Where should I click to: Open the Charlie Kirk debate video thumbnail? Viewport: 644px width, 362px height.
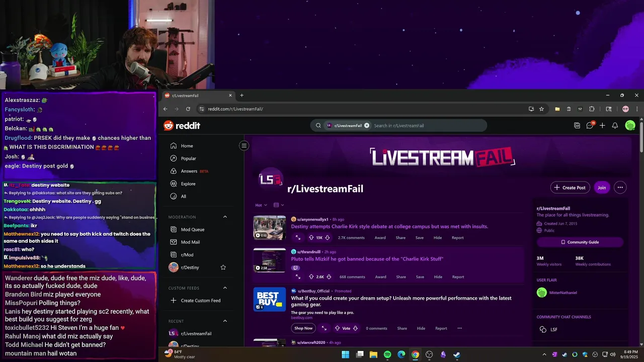pyautogui.click(x=269, y=228)
